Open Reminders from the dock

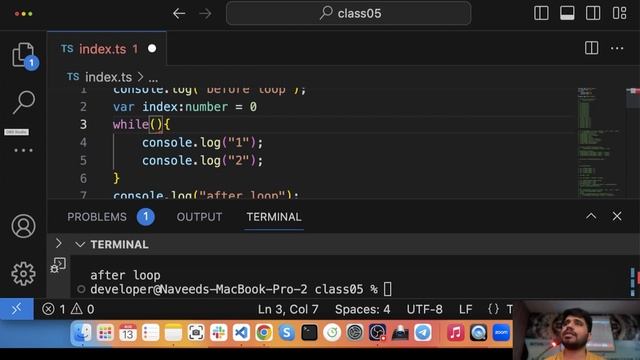151,333
